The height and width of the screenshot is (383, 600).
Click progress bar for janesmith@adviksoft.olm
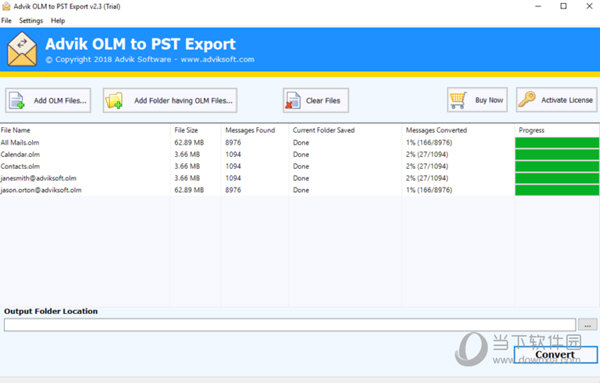pyautogui.click(x=557, y=178)
